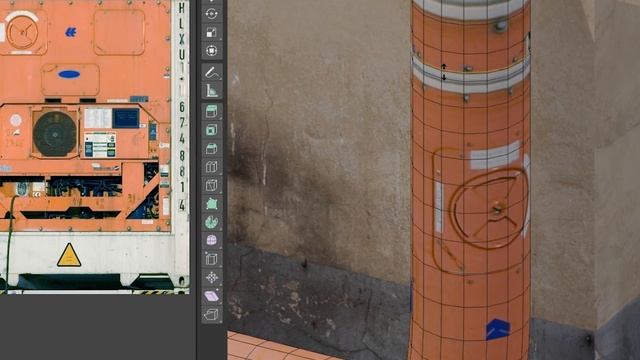Click the orange wireframed cylinder in viewport
This screenshot has height=360, width=640.
tap(471, 180)
